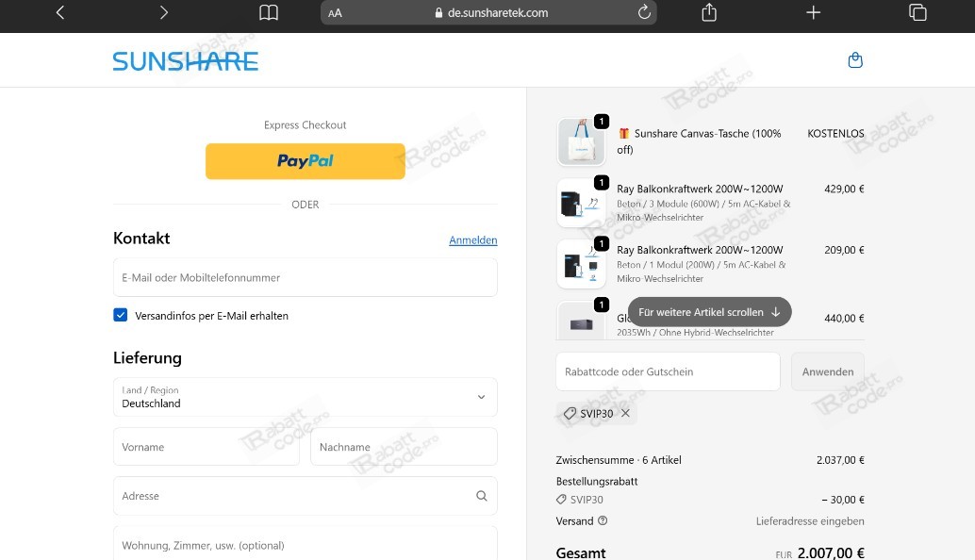Click the Versand help question icon
975x560 pixels.
603,520
